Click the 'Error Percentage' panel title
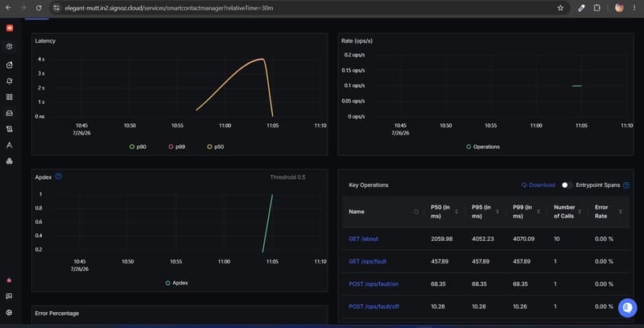The image size is (644, 328). tap(56, 313)
